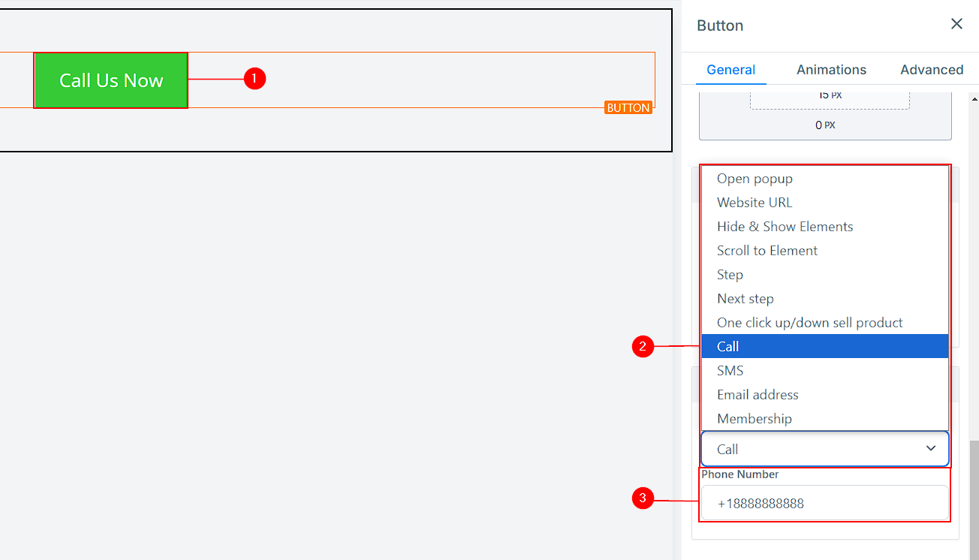
Task: Open the Advanced tab
Action: (x=931, y=70)
